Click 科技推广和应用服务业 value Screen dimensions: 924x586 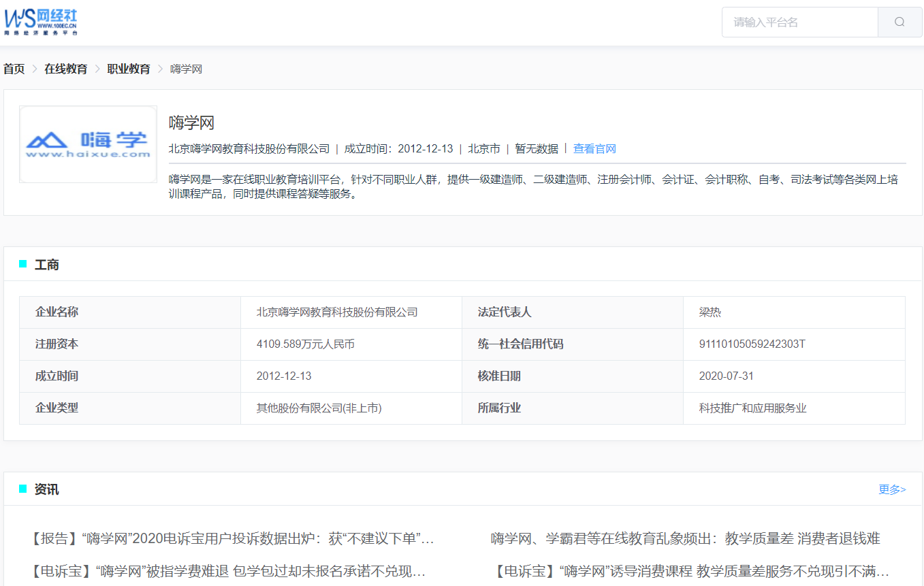coord(753,408)
